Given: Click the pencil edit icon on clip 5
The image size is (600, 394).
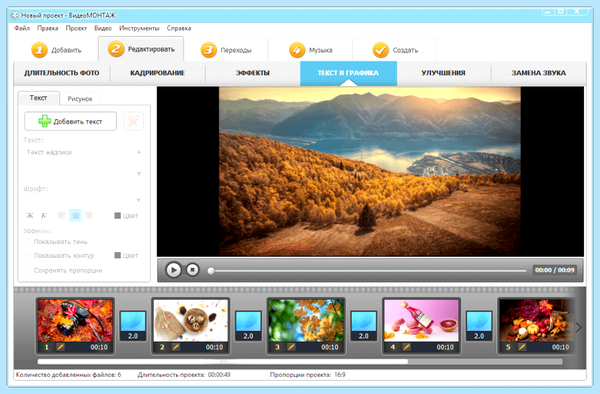Looking at the screenshot, I should 522,347.
